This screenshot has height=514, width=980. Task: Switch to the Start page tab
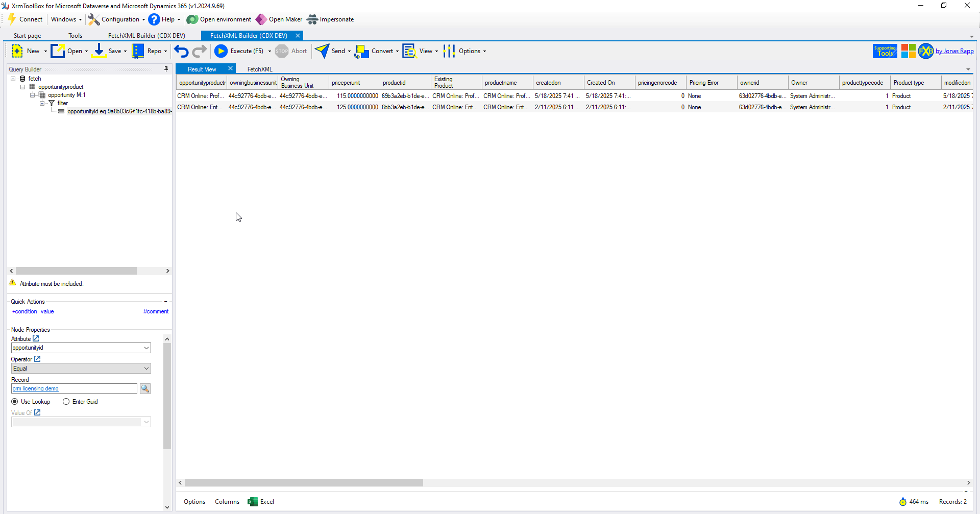coord(28,36)
